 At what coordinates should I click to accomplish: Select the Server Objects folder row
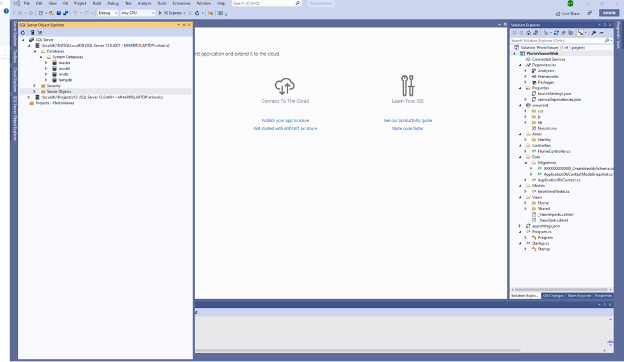click(105, 91)
